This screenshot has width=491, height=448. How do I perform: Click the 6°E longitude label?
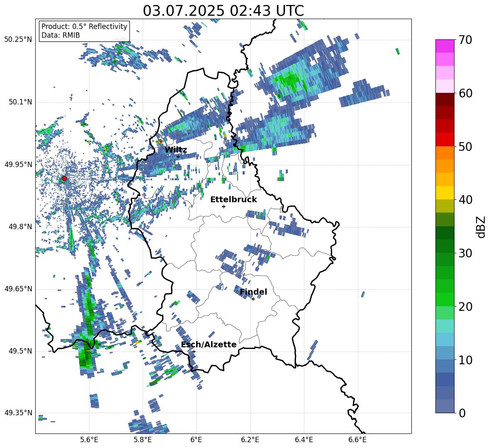click(196, 440)
